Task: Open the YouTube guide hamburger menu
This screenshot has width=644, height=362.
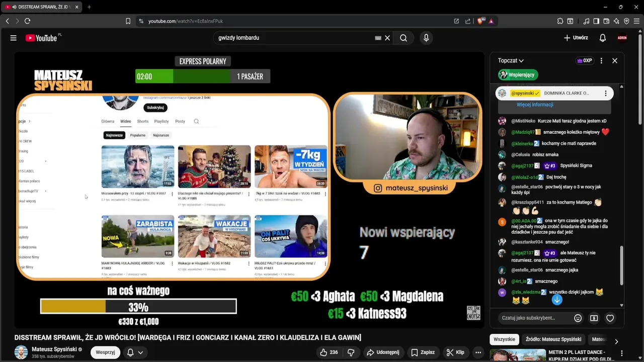Action: click(x=14, y=38)
